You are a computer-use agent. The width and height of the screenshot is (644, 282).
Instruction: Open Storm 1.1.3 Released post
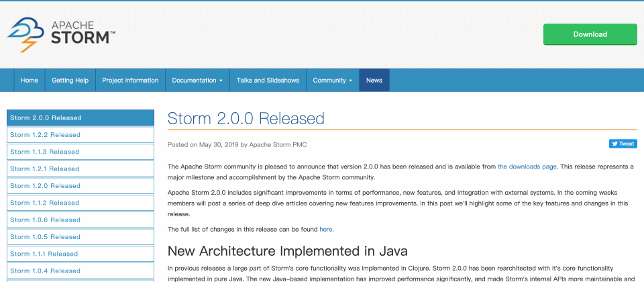point(80,152)
